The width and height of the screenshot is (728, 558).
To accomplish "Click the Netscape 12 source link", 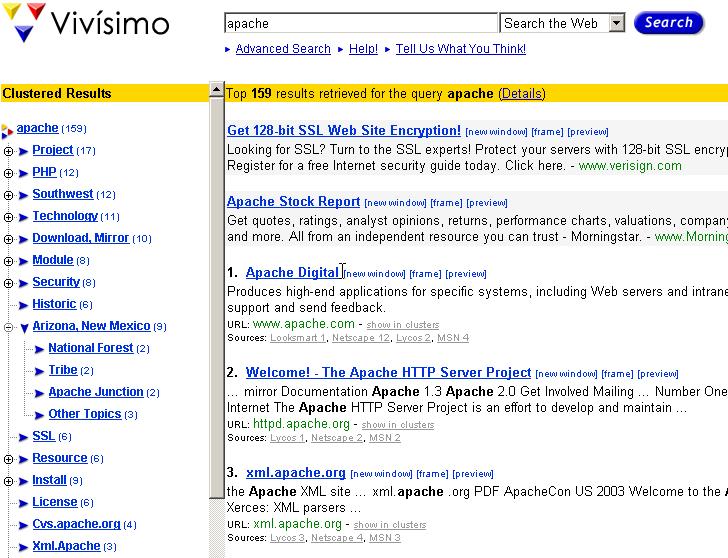I will (361, 338).
